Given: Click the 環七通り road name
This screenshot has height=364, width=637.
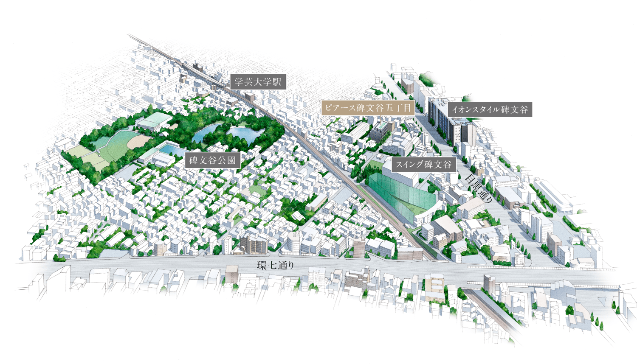Looking at the screenshot, I should point(276,266).
